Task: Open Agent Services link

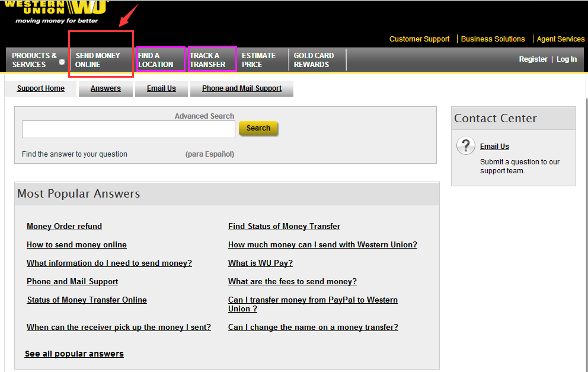Action: tap(561, 39)
